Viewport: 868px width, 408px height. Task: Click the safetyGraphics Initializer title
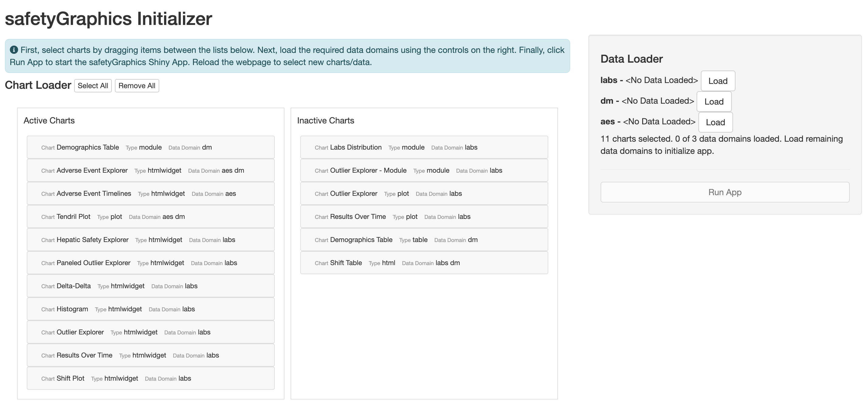click(x=108, y=19)
